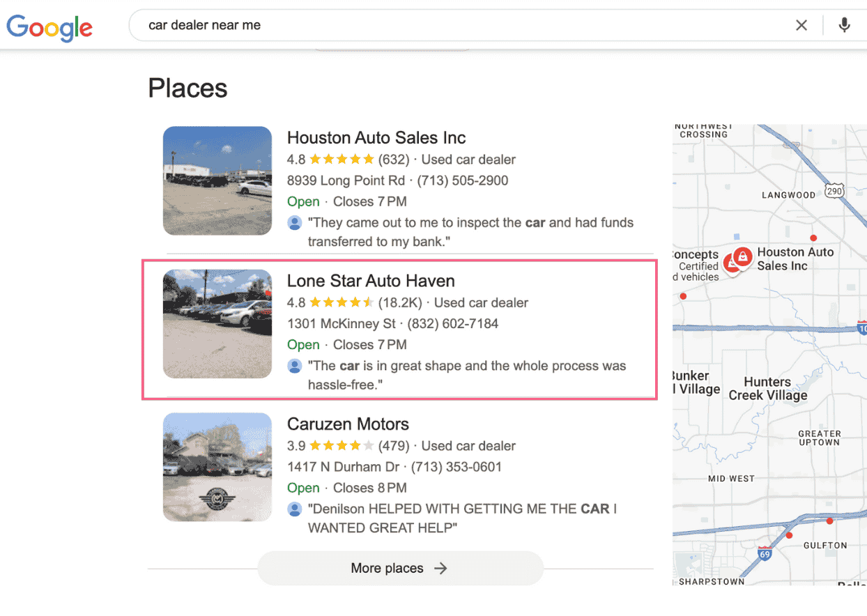The image size is (867, 616).
Task: Click address 1417 N Durham Dr
Action: click(x=344, y=466)
